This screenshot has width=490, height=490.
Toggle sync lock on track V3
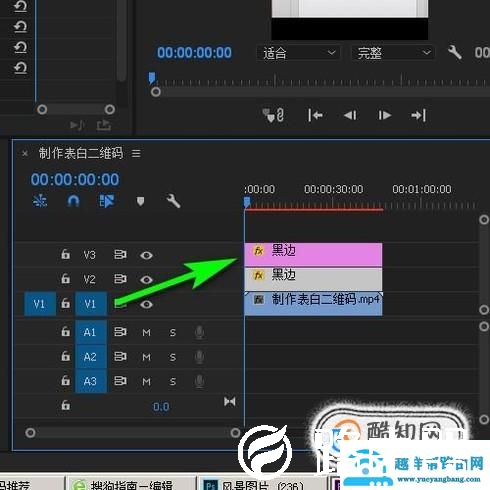click(x=120, y=255)
